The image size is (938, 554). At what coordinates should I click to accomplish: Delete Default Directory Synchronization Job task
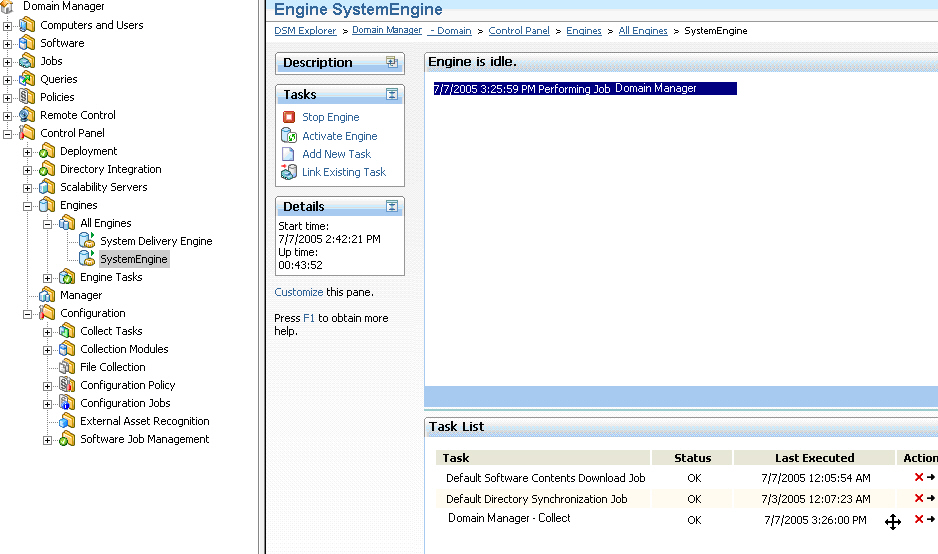point(919,498)
